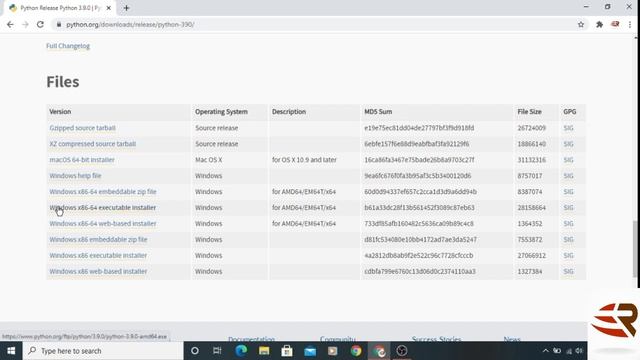Viewport: 640px width, 360px height.
Task: Open SIG for Windows x86-64 executable installer
Action: pyautogui.click(x=568, y=207)
